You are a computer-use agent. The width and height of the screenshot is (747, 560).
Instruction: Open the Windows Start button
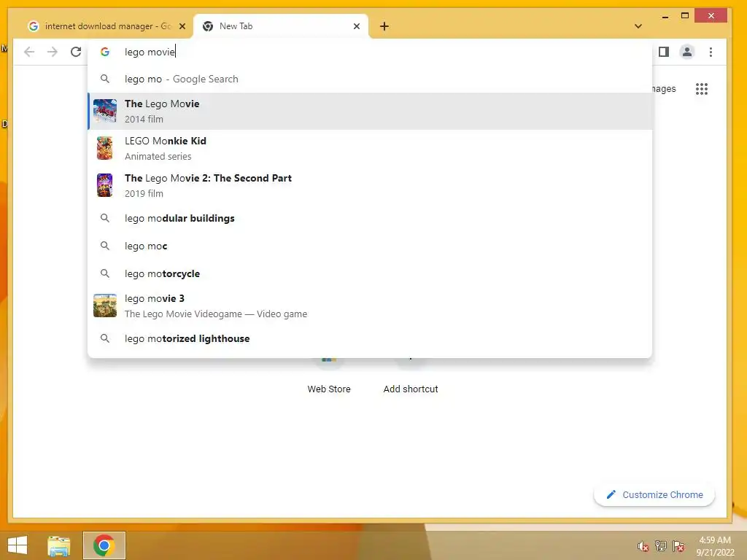click(x=18, y=545)
